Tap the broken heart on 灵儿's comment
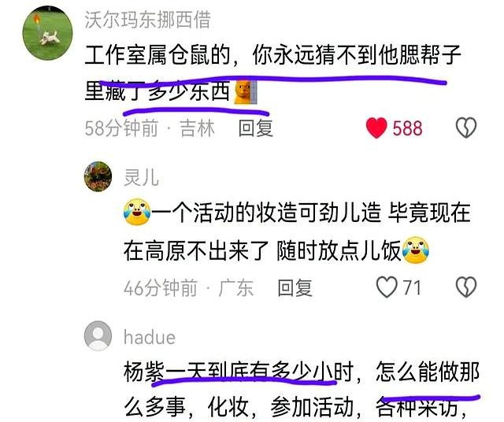The image size is (504, 422). (x=466, y=287)
